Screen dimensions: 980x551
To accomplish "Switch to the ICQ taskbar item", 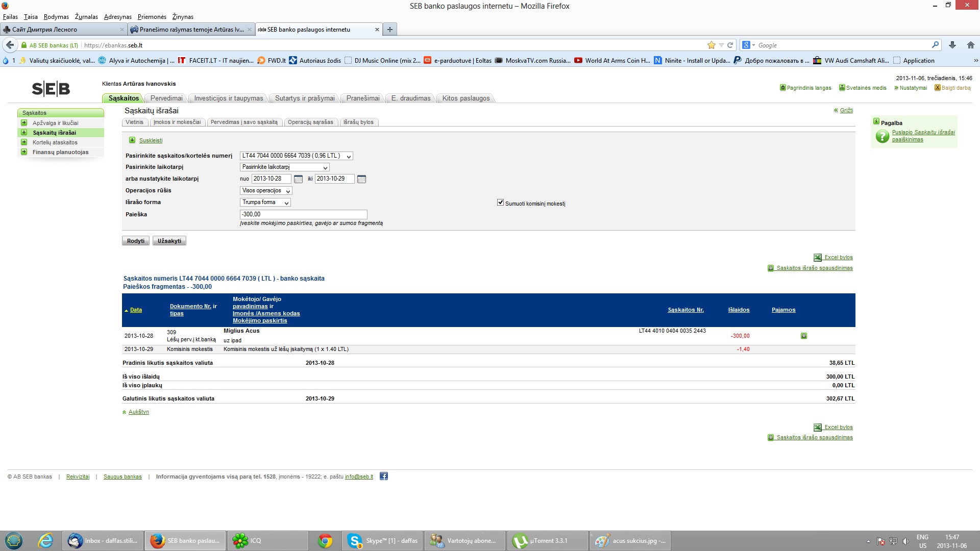I will tap(267, 541).
